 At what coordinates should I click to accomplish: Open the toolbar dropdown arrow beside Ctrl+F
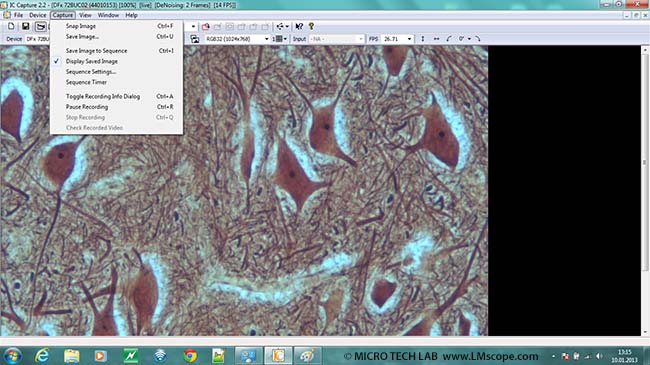click(193, 27)
